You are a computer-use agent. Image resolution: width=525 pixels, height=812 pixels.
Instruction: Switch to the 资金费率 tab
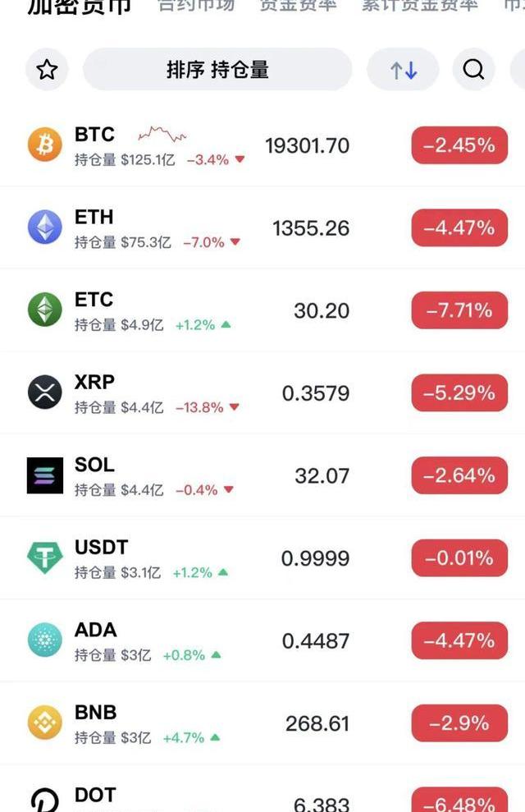click(x=298, y=5)
